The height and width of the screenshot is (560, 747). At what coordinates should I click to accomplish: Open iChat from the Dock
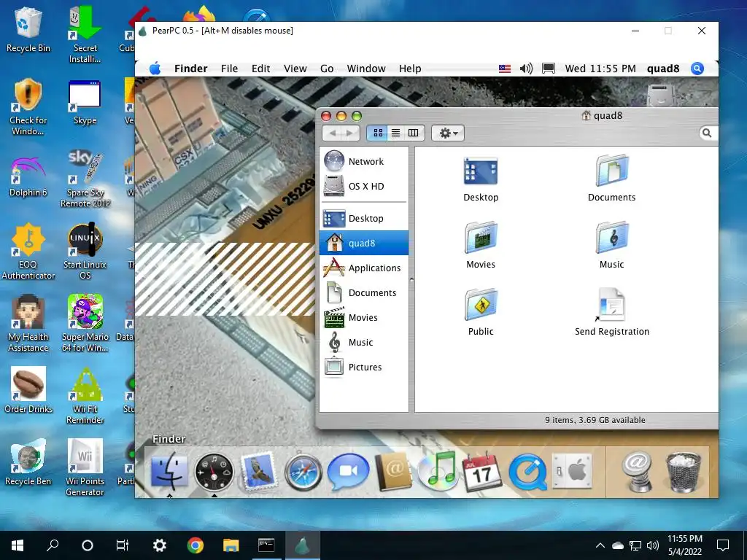pos(348,472)
